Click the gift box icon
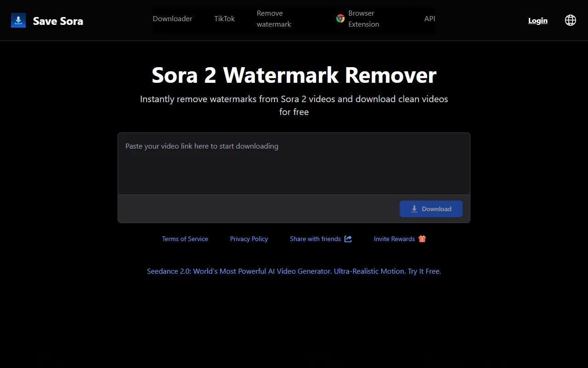The width and height of the screenshot is (588, 368). click(422, 239)
